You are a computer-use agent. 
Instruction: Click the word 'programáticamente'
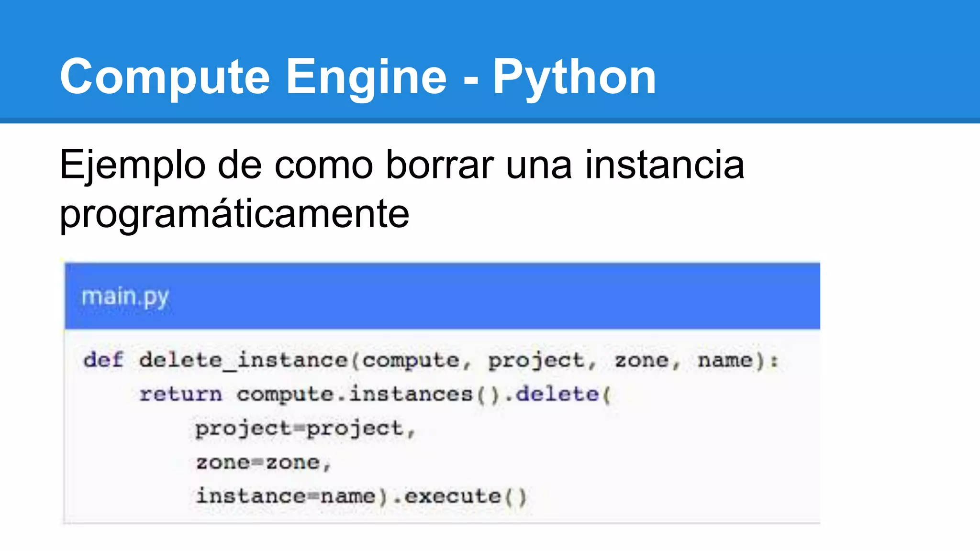coord(234,214)
